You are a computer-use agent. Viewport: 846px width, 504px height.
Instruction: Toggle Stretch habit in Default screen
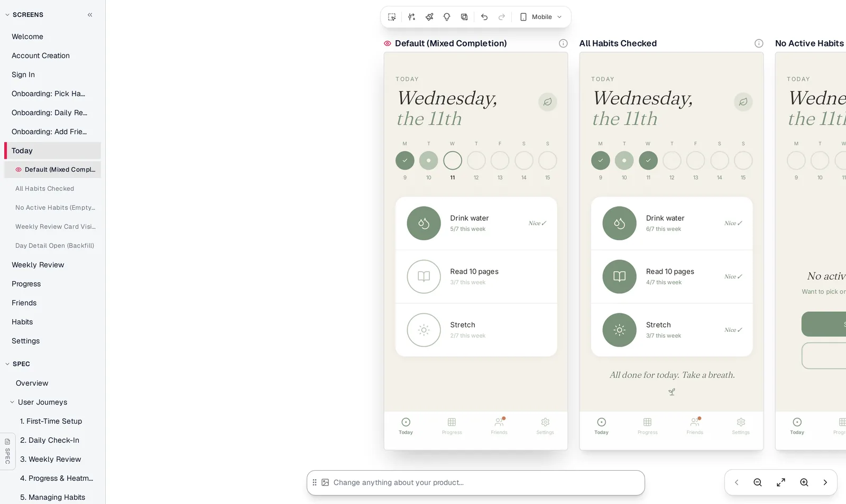pyautogui.click(x=424, y=330)
